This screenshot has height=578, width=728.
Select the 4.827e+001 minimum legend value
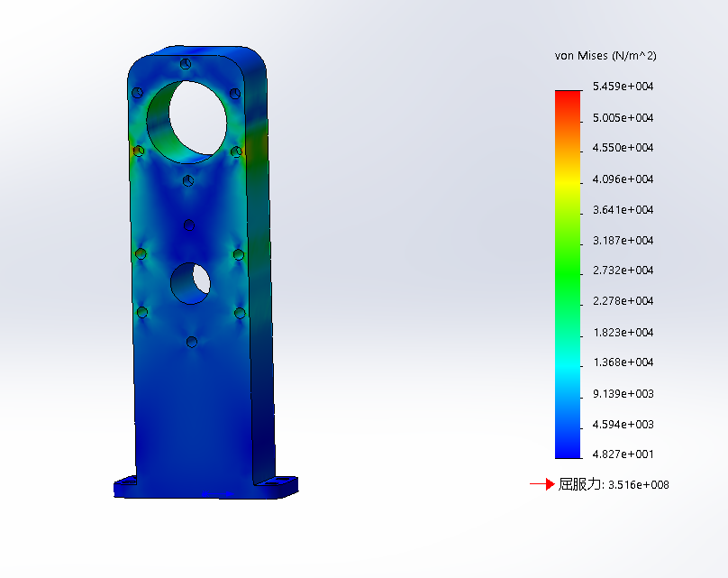[623, 454]
